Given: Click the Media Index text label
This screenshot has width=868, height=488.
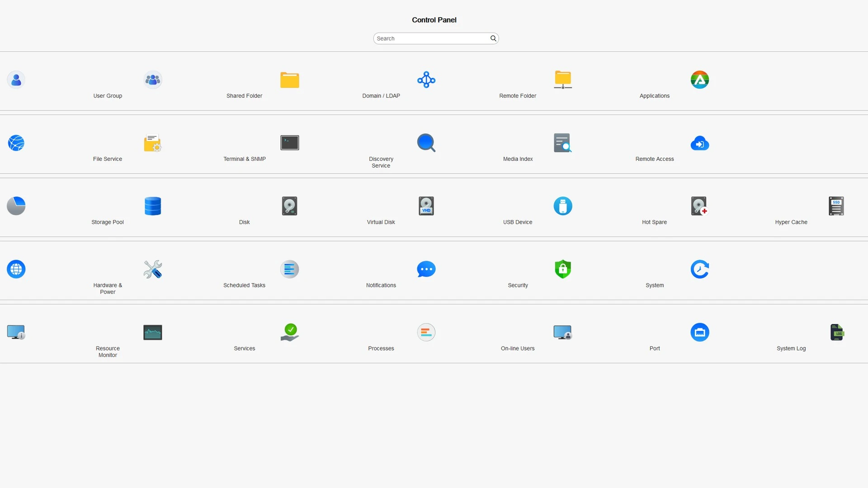Looking at the screenshot, I should pyautogui.click(x=518, y=159).
